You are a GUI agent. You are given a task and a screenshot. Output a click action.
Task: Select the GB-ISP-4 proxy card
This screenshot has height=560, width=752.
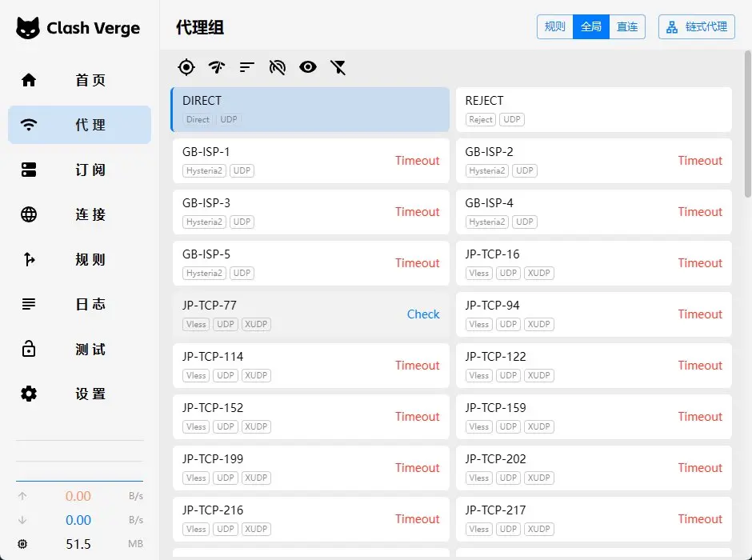594,212
